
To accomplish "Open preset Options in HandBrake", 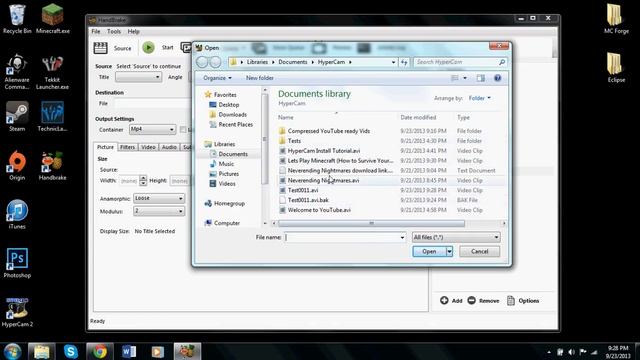I will pyautogui.click(x=523, y=300).
